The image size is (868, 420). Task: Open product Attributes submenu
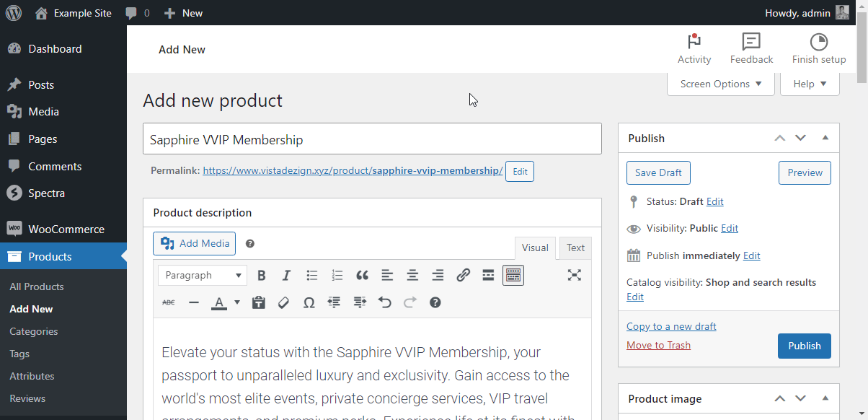32,376
